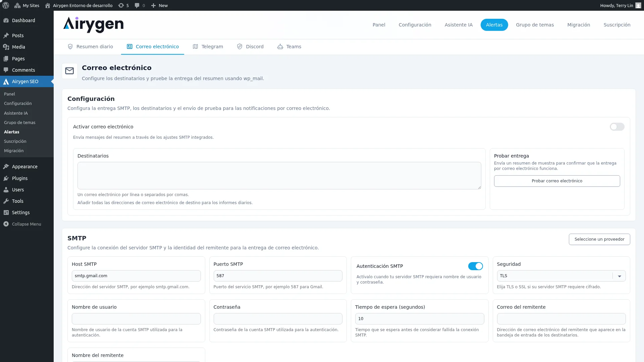Viewport: 644px width, 362px height.
Task: Open the Seleccione un proveedor selector
Action: pos(599,239)
